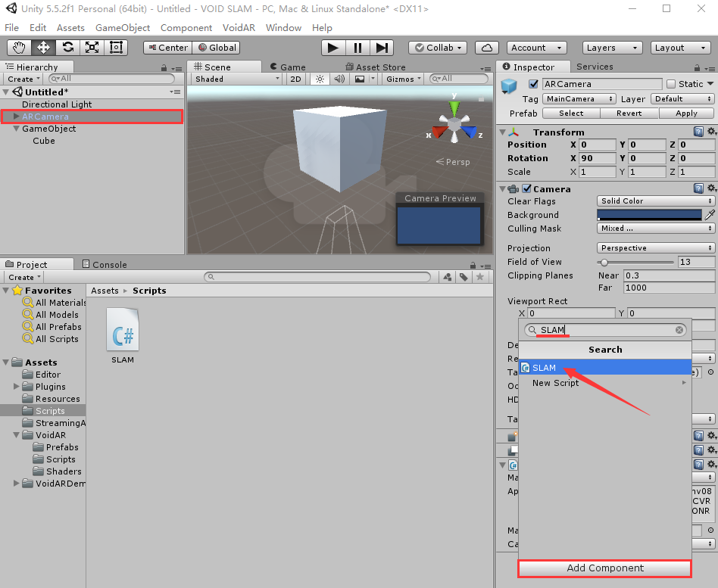Open the Shaded draw mode dropdown
The height and width of the screenshot is (588, 718).
coord(237,79)
